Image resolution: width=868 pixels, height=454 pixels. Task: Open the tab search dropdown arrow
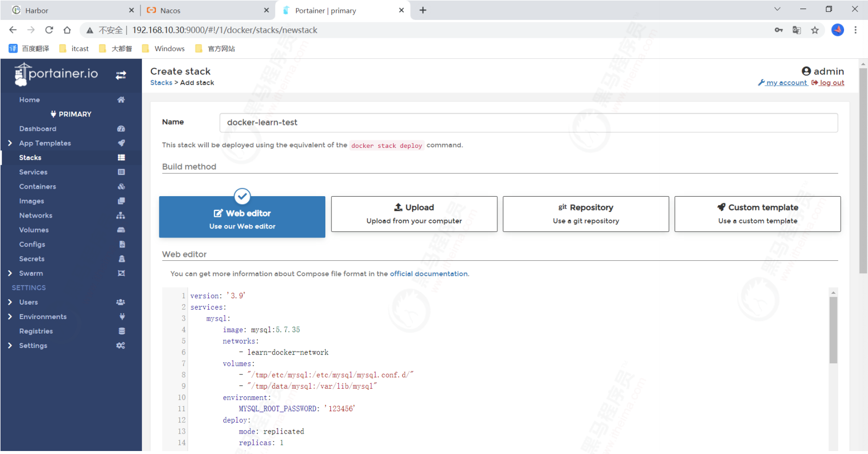pos(777,9)
